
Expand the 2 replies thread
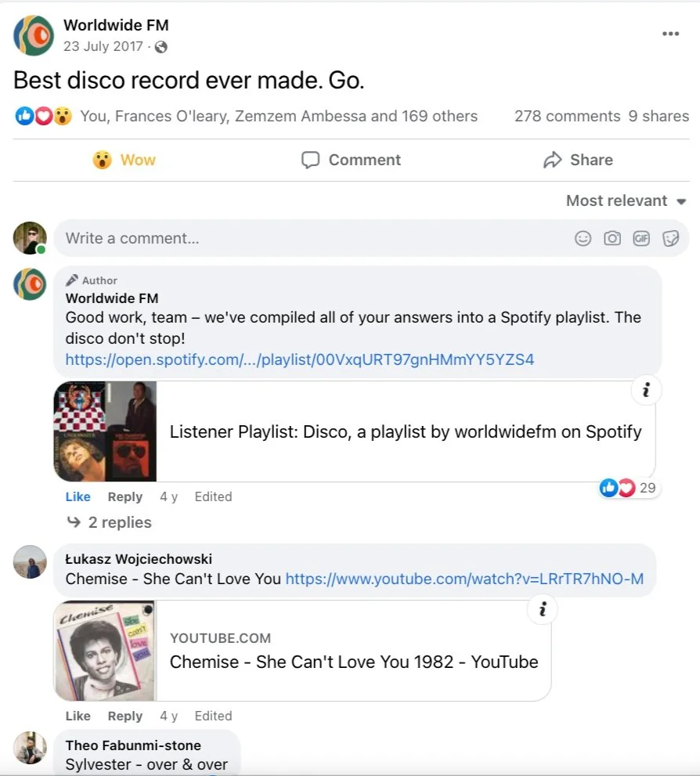point(110,522)
